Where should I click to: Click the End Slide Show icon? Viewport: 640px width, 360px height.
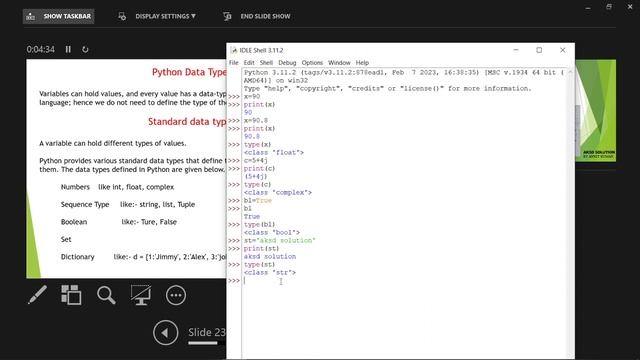point(227,16)
